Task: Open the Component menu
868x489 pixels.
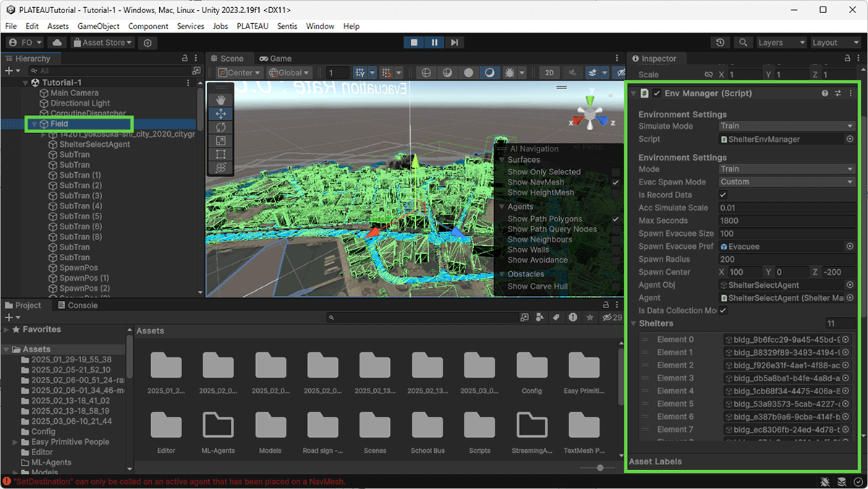Action: coord(148,26)
